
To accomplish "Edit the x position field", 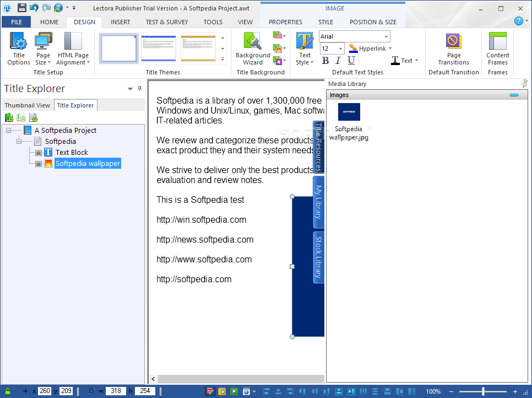I will pyautogui.click(x=45, y=391).
